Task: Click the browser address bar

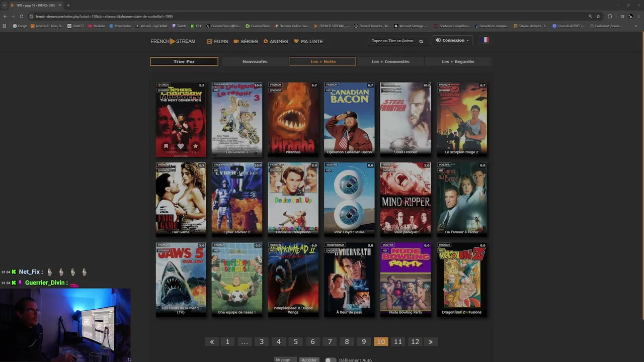Action: click(x=307, y=16)
